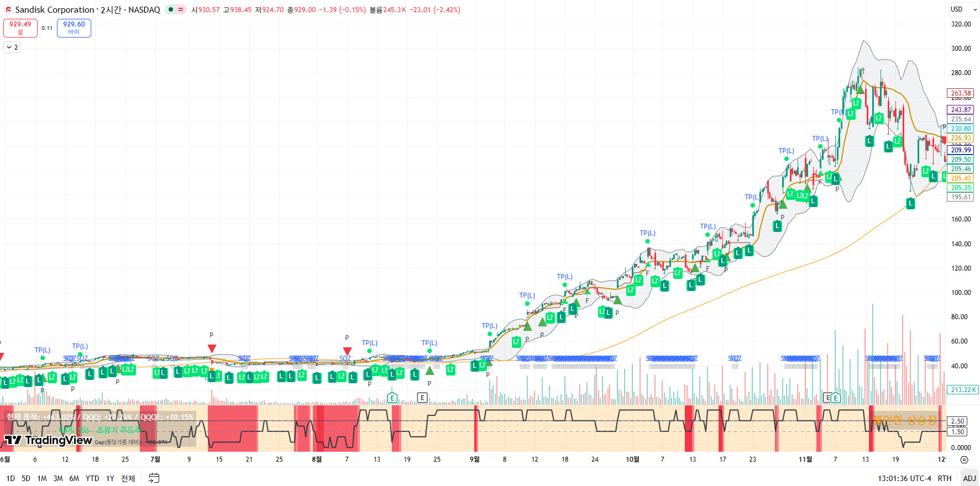Screen dimensions: 980x486
Task: Click the 7월 label on the time axis
Action: 155,459
